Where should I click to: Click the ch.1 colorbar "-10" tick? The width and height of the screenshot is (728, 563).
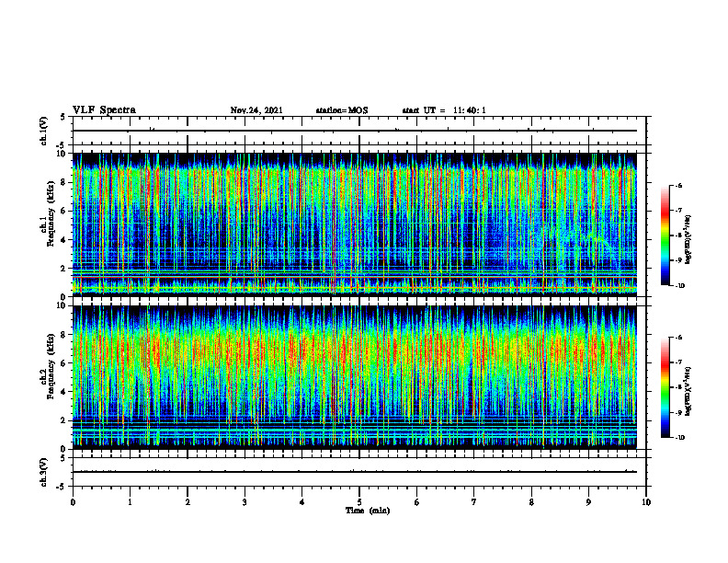(679, 286)
